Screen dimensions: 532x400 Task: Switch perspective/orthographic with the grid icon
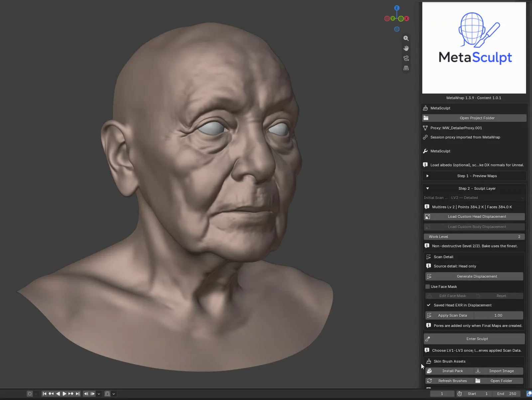click(406, 68)
